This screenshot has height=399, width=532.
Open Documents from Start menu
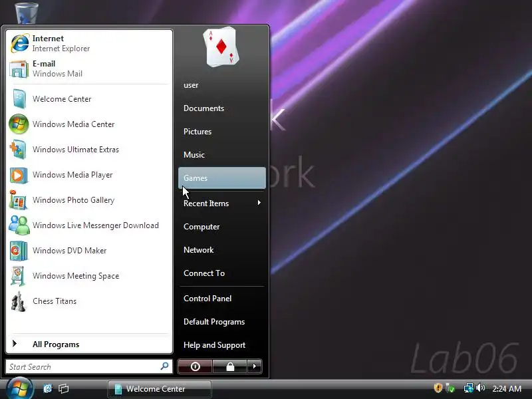tap(204, 108)
